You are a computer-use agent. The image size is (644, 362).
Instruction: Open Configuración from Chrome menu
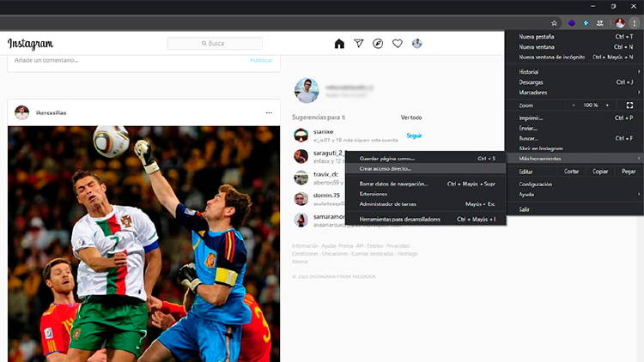(574, 184)
